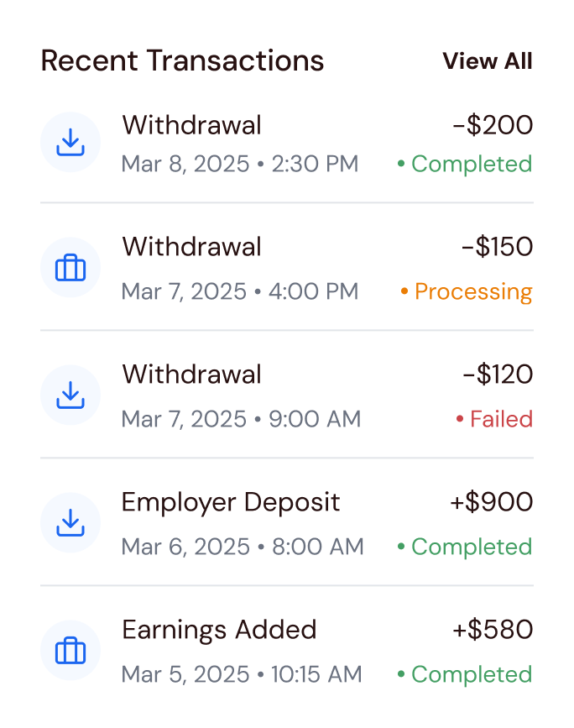
Task: Click the +$900 deposit amount
Action: coord(491,502)
